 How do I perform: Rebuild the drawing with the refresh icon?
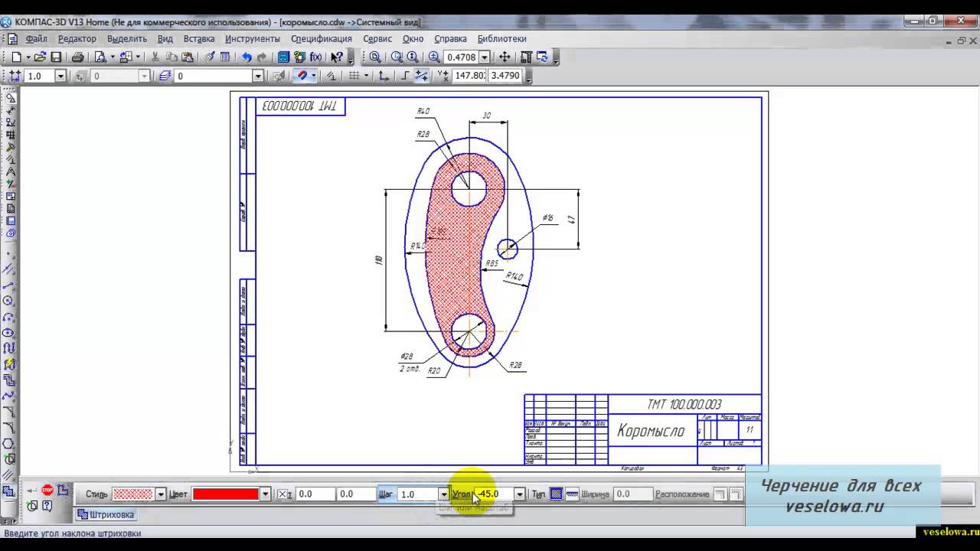[x=543, y=57]
